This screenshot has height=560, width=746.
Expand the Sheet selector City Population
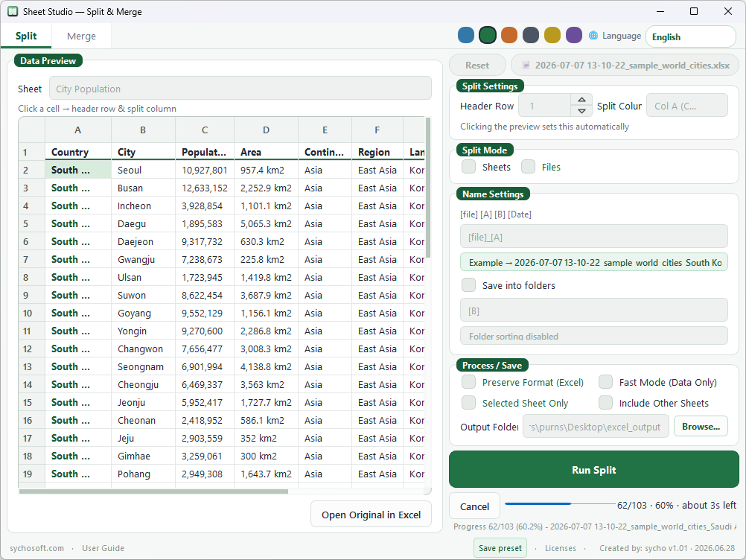tap(240, 89)
